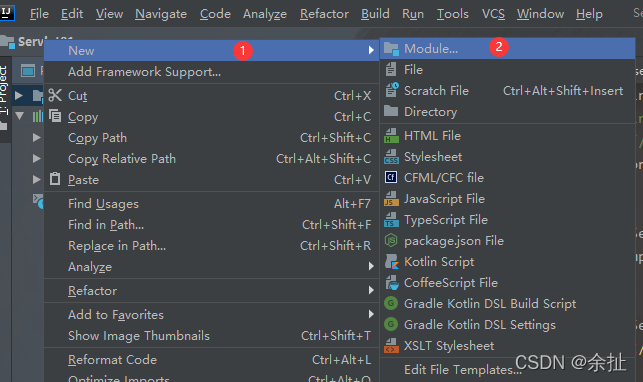Screen dimensions: 643x382
Task: Click the Stylesheet CSS icon
Action: (x=391, y=157)
